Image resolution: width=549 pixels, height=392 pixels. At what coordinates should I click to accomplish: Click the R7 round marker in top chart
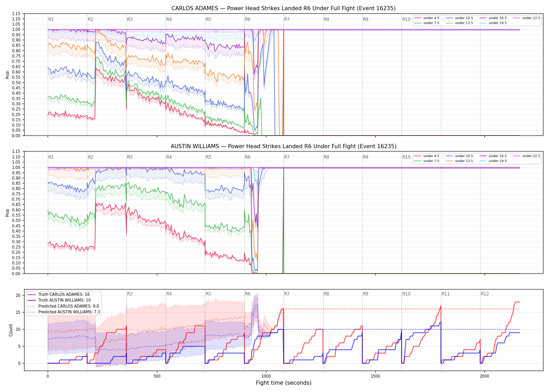point(287,19)
